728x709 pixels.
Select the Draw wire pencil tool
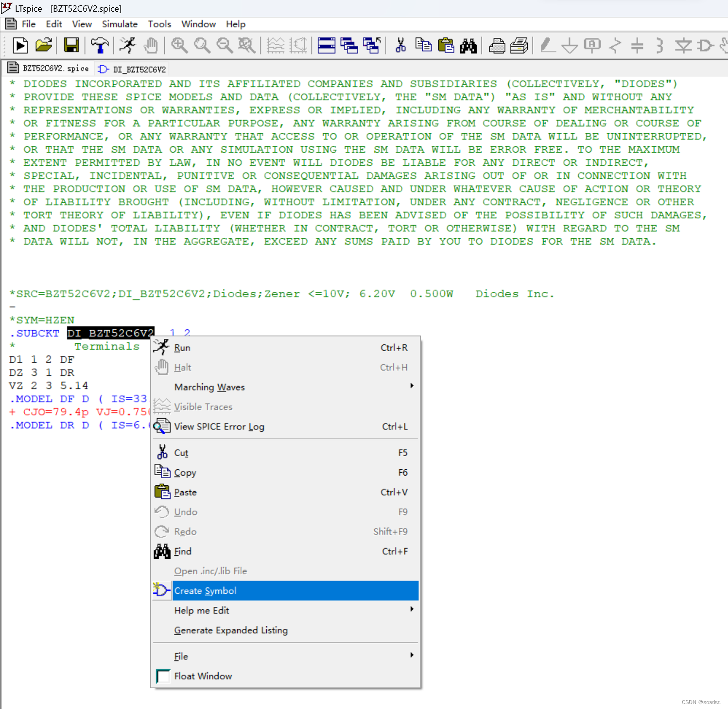(x=547, y=46)
